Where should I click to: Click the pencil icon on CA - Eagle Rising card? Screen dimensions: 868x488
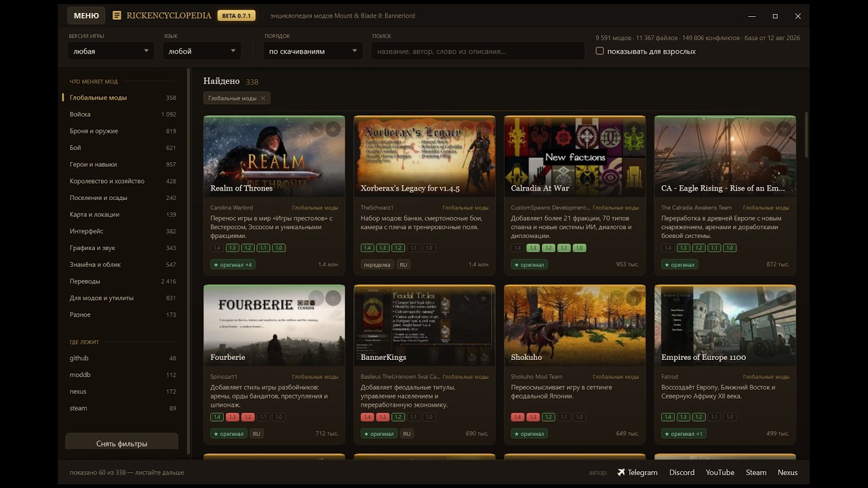click(x=767, y=128)
